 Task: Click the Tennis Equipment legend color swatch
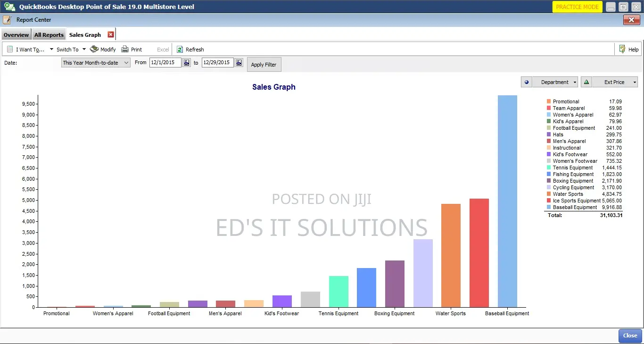click(549, 168)
